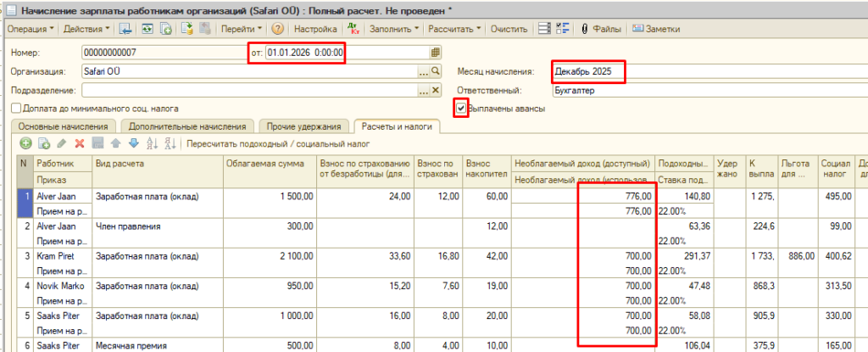Search organization with magnifier icon
Image resolution: width=868 pixels, height=352 pixels.
pyautogui.click(x=436, y=71)
